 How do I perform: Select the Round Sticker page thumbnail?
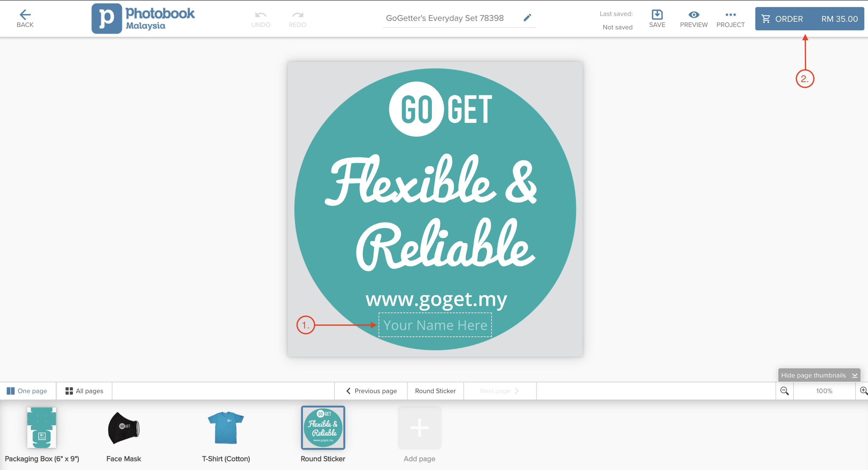[323, 427]
